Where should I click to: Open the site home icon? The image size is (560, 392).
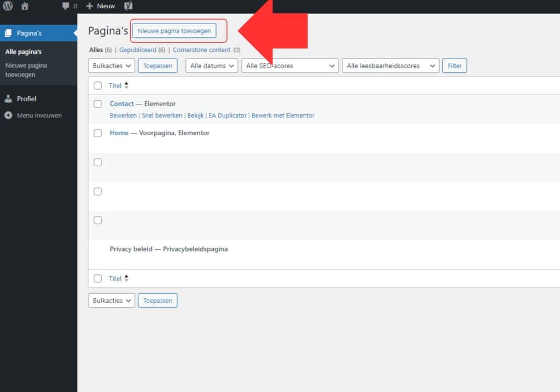click(x=25, y=6)
